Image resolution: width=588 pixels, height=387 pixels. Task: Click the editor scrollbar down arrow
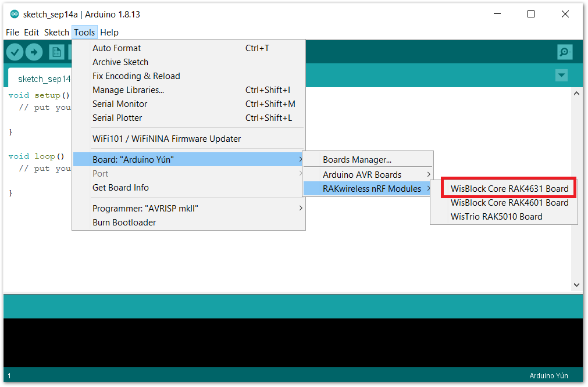click(576, 285)
